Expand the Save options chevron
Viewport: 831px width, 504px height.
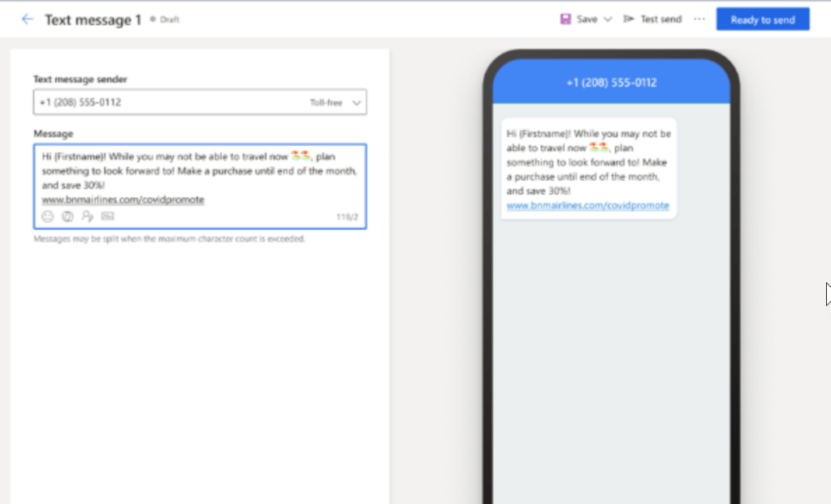608,19
